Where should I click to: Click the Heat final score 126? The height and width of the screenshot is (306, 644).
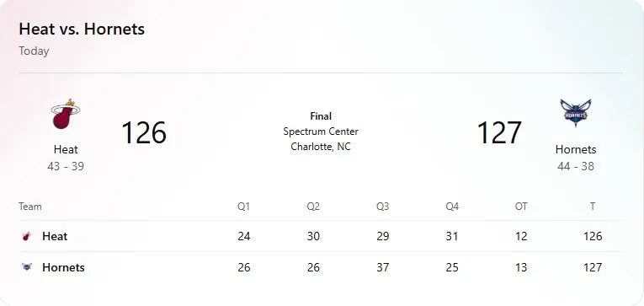pyautogui.click(x=144, y=132)
